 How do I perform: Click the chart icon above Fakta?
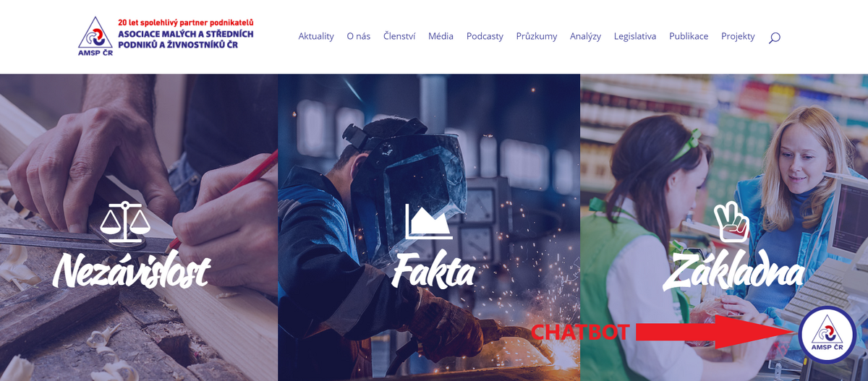click(429, 221)
